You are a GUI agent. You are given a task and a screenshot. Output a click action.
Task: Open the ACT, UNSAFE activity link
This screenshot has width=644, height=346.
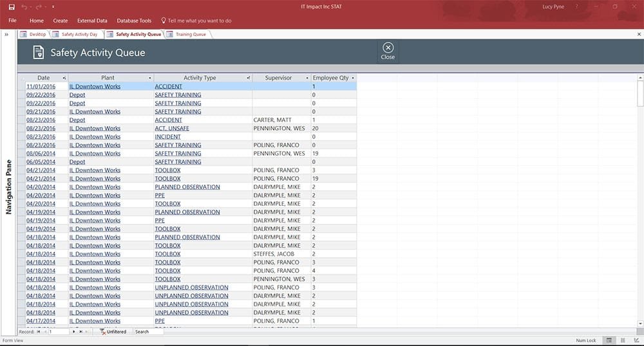coord(172,129)
